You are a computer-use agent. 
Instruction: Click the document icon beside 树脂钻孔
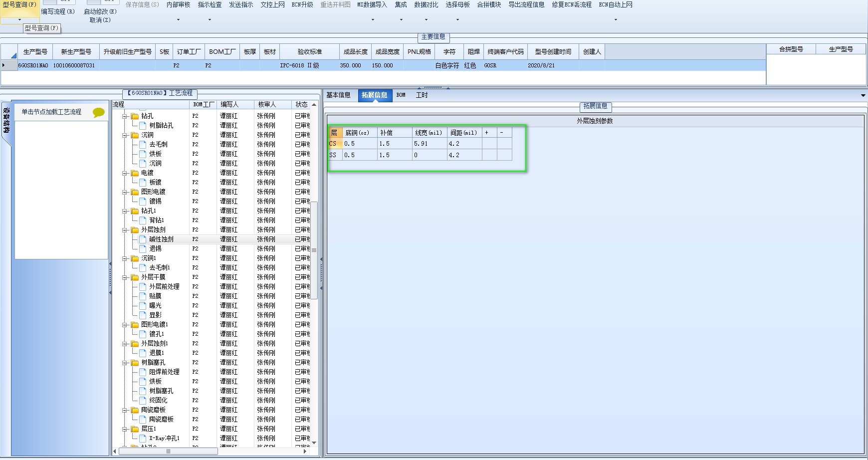click(x=143, y=126)
